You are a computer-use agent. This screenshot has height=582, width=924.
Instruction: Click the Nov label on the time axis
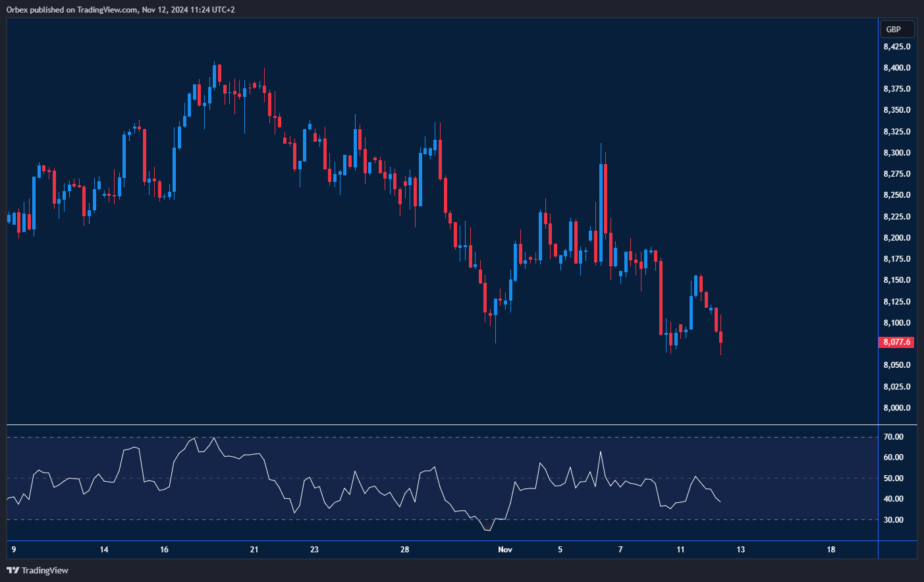click(505, 550)
